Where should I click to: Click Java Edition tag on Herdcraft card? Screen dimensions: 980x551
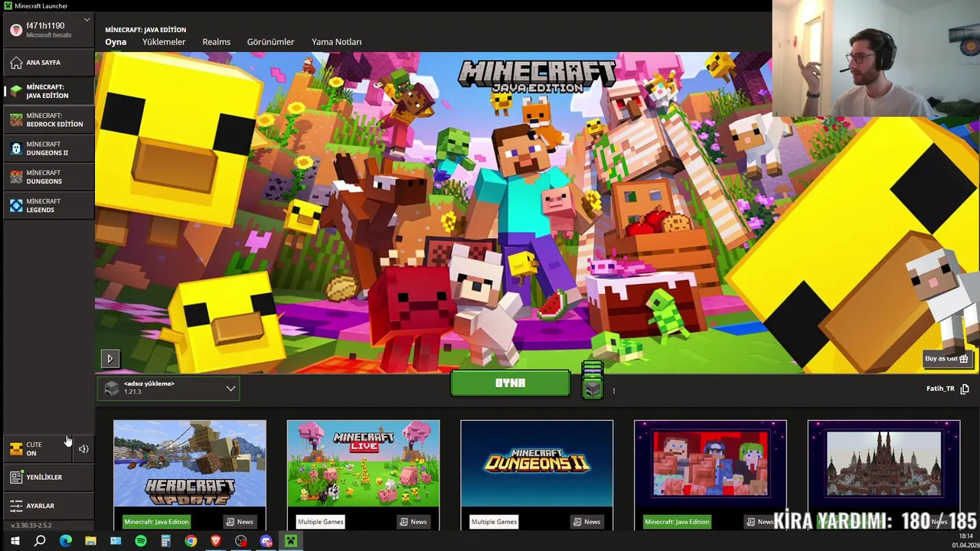(x=156, y=522)
